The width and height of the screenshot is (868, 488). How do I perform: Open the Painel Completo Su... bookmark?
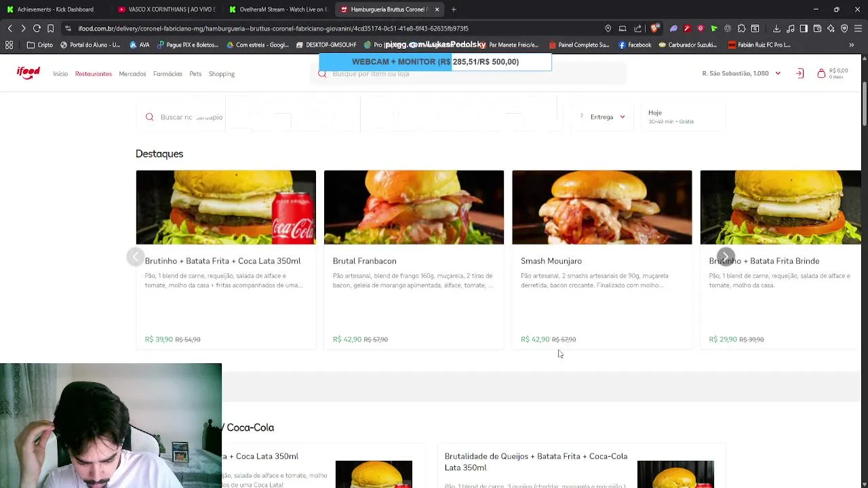(578, 45)
